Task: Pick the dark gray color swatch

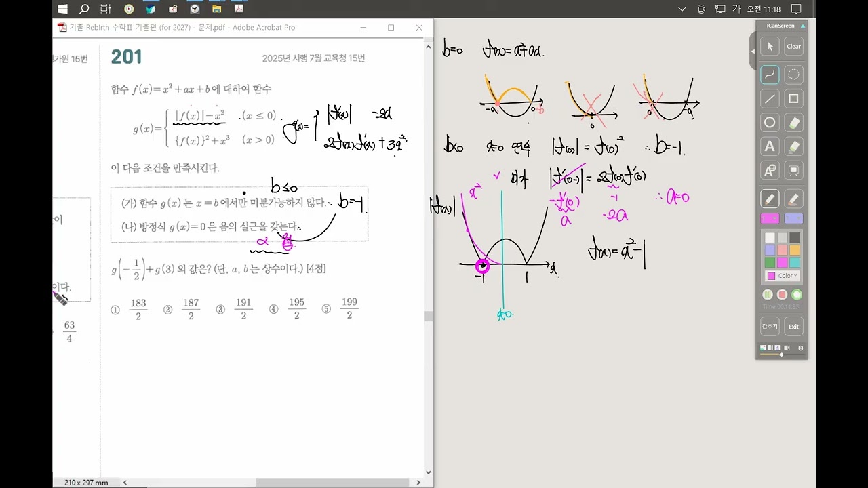Action: tap(795, 238)
